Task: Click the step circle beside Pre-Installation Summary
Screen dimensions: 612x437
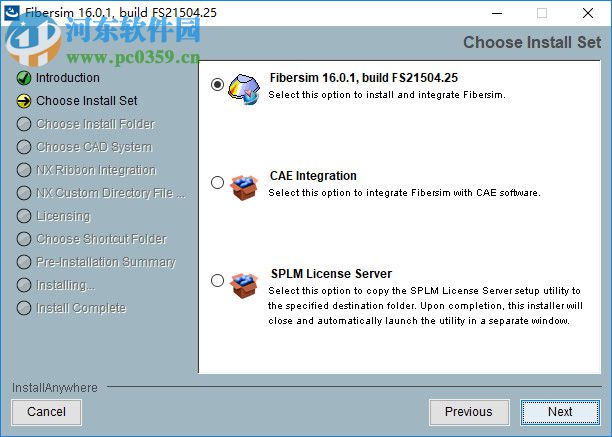Action: click(24, 262)
